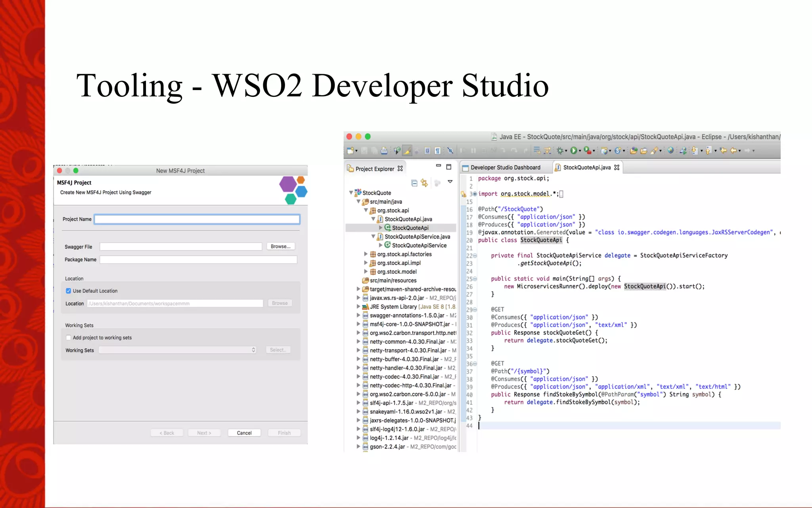Close the StockQuoteApi.java editor tab
The height and width of the screenshot is (508, 812).
point(617,167)
